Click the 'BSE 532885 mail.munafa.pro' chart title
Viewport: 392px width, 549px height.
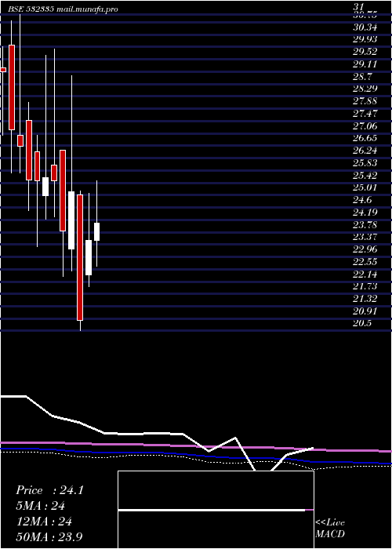[x=62, y=9]
